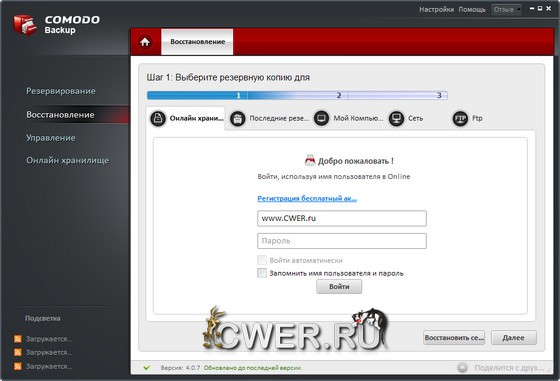The image size is (560, 381).
Task: Switch to Сеть tab label
Action: coord(415,118)
